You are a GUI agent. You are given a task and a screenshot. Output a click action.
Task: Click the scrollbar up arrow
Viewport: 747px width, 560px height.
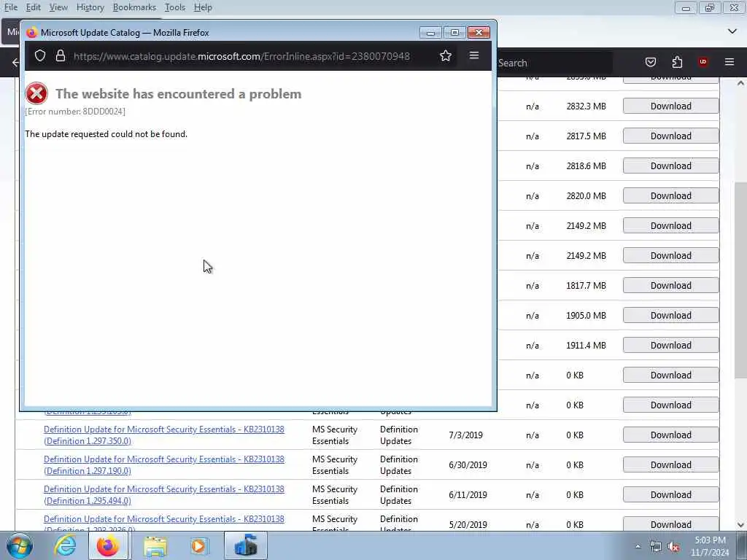pyautogui.click(x=740, y=83)
